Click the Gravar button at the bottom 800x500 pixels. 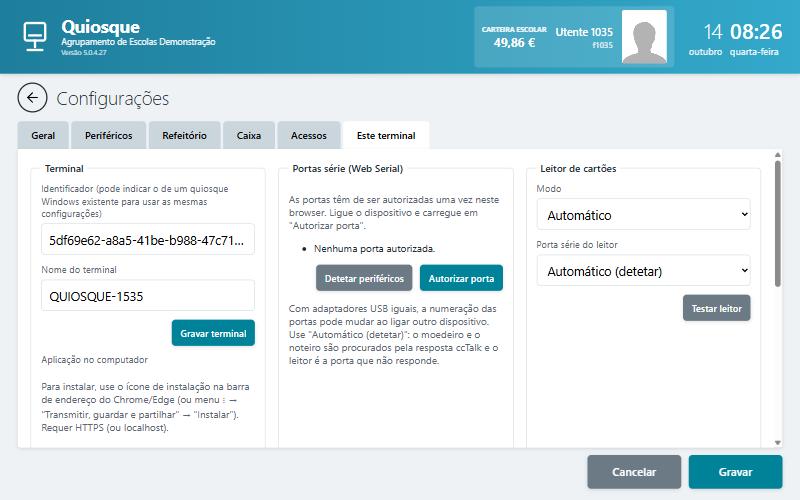point(735,472)
